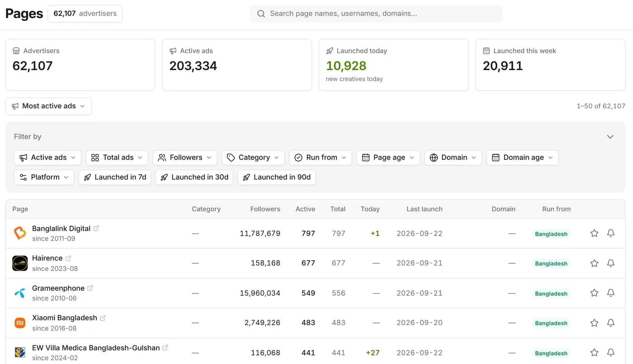
Task: Click the search magnifier icon
Action: 261,14
